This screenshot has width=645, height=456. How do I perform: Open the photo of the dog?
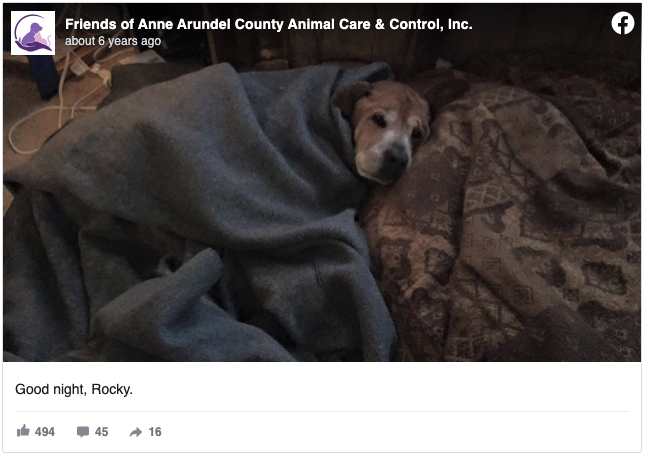coord(322,183)
